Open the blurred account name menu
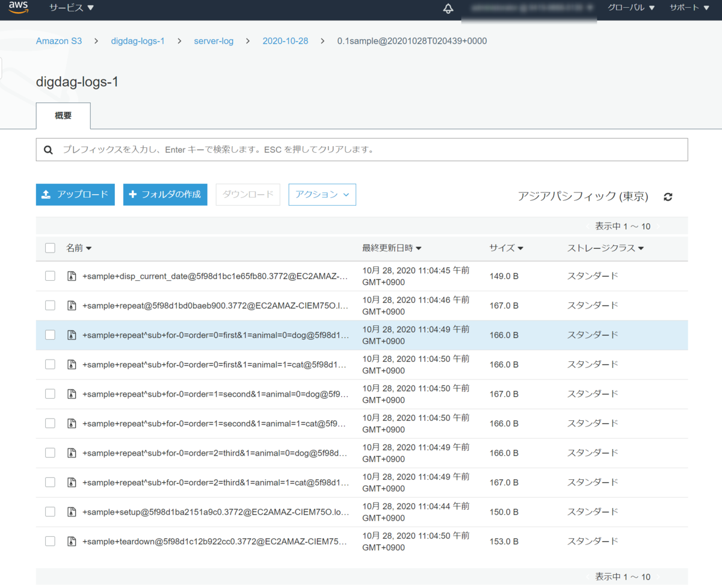722x588 pixels. coord(531,8)
